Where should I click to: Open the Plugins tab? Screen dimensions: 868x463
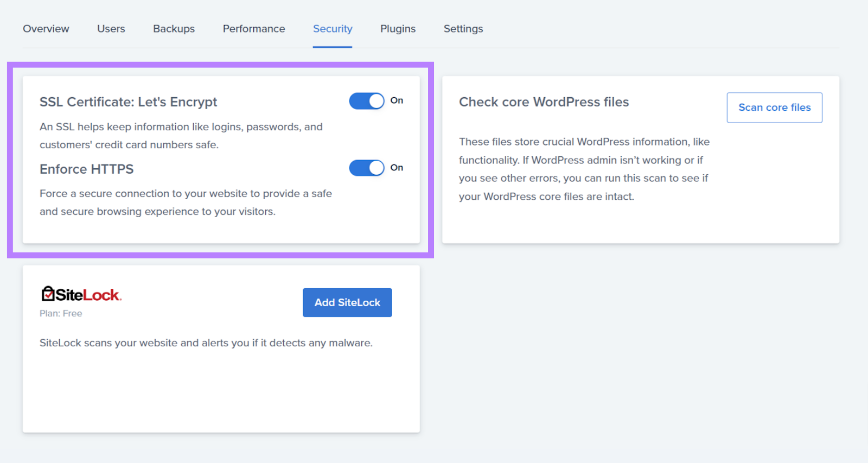coord(398,29)
